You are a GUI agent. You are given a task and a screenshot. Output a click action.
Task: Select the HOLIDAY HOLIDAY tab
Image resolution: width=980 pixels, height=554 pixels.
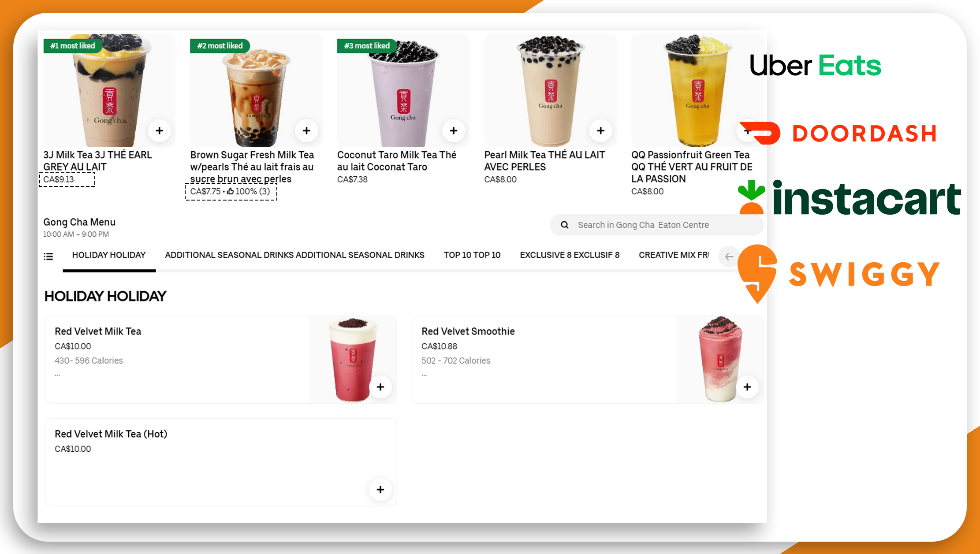tap(109, 255)
